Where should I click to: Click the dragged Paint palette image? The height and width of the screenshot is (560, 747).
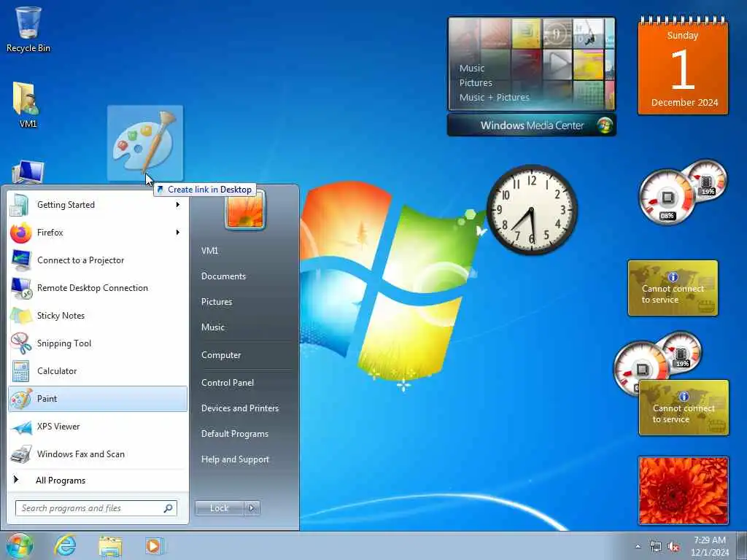click(145, 143)
